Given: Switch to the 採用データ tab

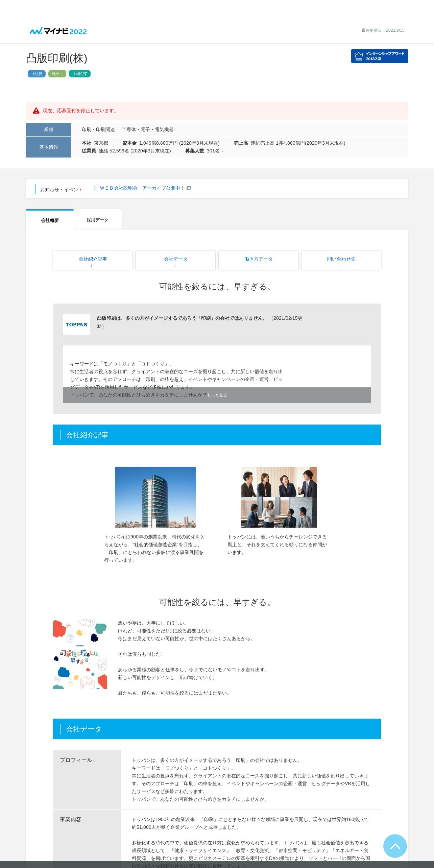Looking at the screenshot, I should coord(98,220).
